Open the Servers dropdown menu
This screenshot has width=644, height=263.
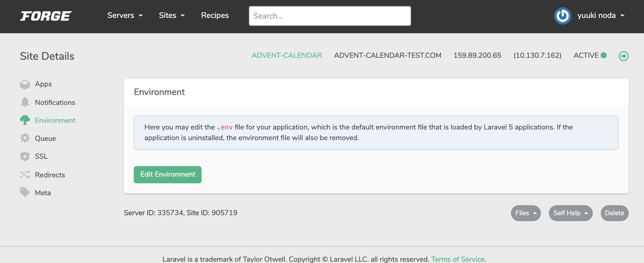tap(125, 15)
